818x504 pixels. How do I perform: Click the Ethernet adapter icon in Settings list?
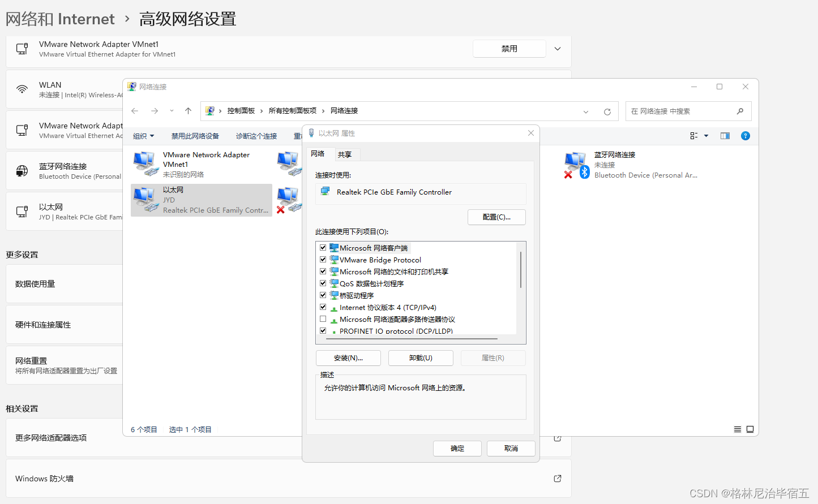pos(22,212)
